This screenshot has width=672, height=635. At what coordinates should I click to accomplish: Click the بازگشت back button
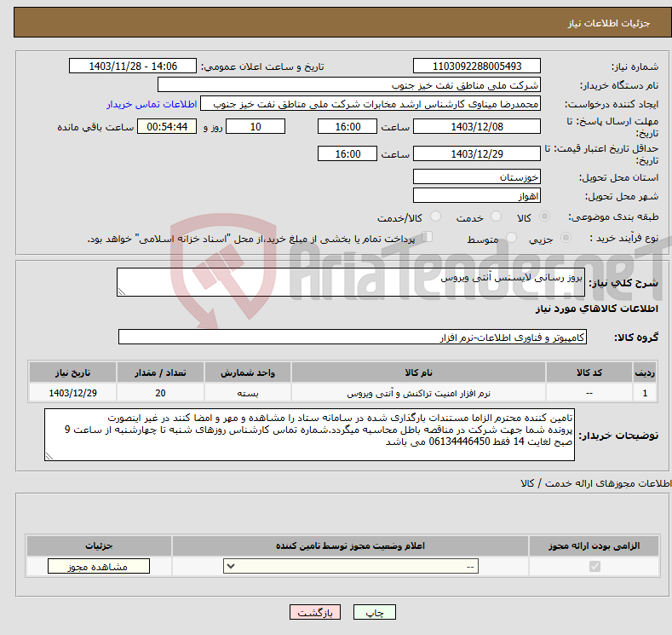pos(315,612)
